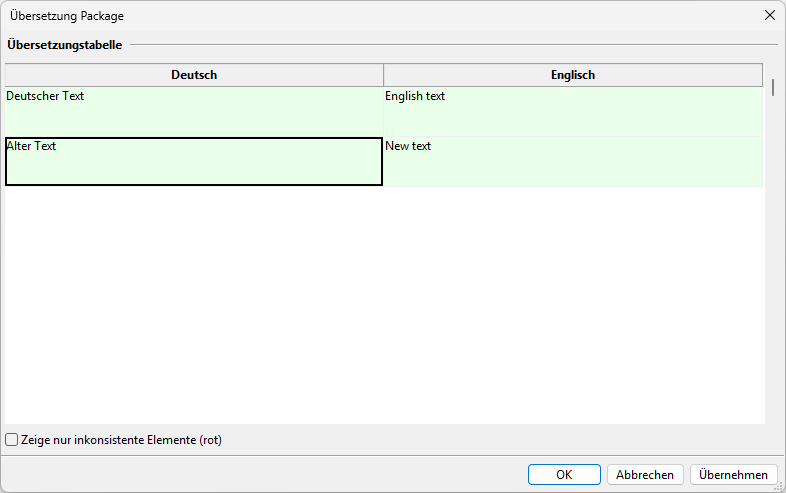The height and width of the screenshot is (493, 786).
Task: Click the label Zeige nur inkonsistente Elemente (rot)
Action: 121,440
